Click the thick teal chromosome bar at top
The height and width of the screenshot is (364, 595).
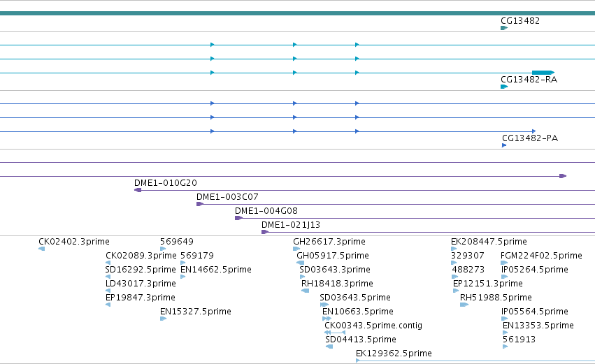coord(298,13)
